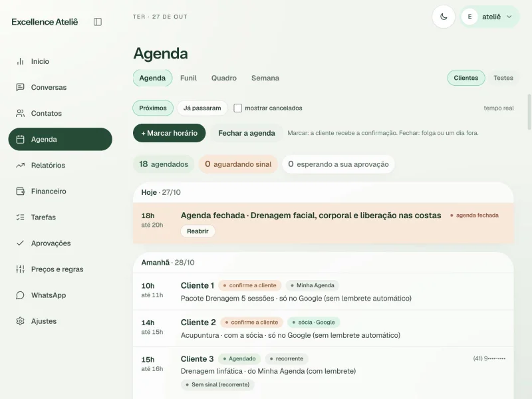Open the ateliê account dropdown
The image size is (532, 399).
[x=489, y=17]
